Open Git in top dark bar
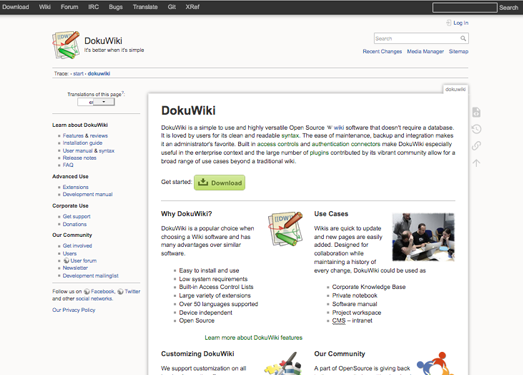The width and height of the screenshot is (523, 375). pos(172,7)
